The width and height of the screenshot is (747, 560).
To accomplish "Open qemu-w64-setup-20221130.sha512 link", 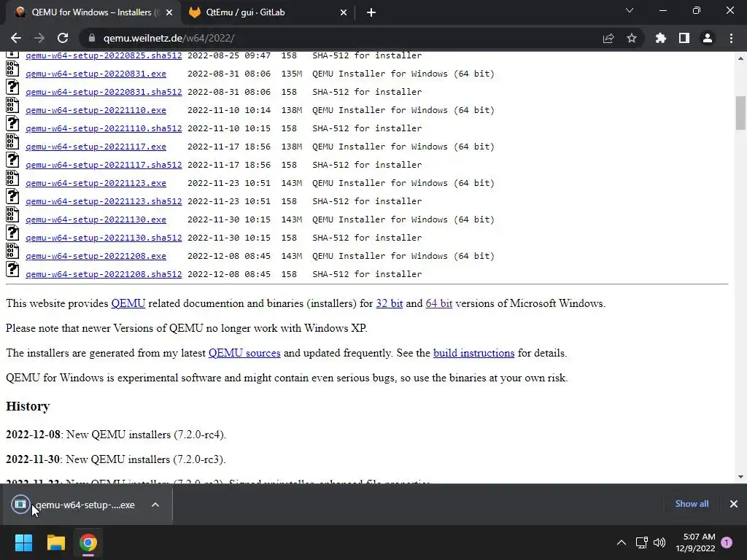I will click(104, 238).
